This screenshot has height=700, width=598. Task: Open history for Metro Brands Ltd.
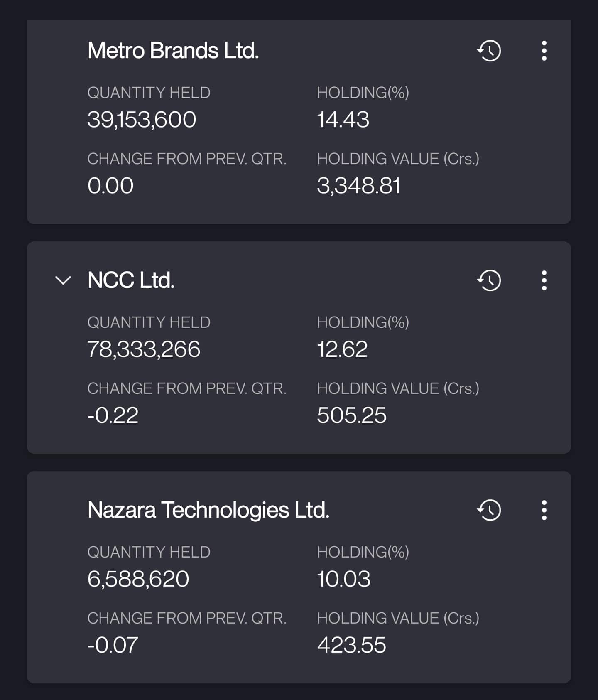pos(489,51)
